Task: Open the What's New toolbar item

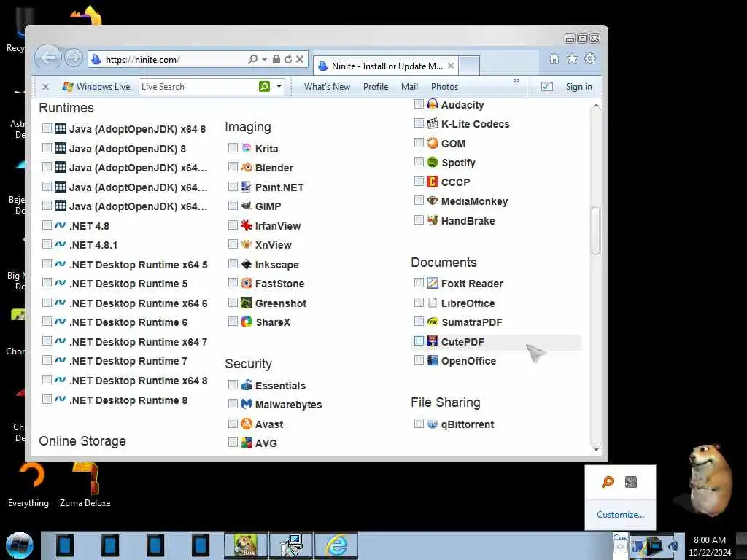Action: click(x=327, y=87)
